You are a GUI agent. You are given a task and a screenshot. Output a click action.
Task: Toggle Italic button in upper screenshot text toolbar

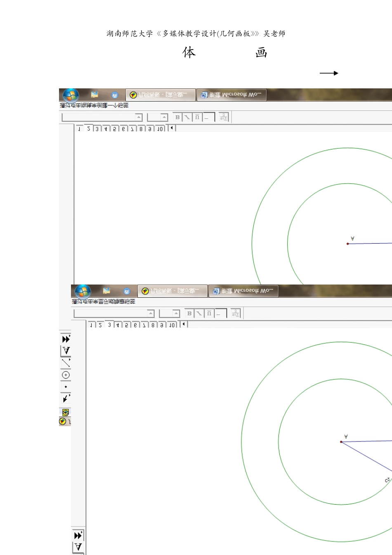tap(187, 117)
